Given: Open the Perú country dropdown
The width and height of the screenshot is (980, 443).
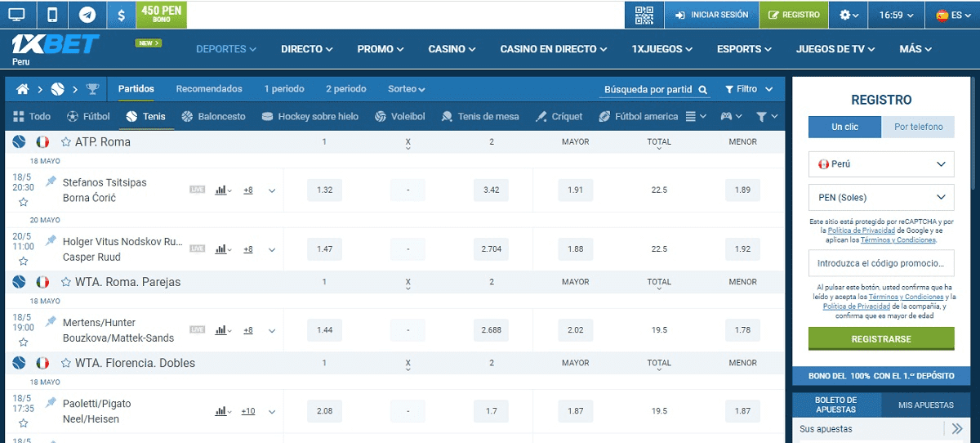Looking at the screenshot, I should point(881,163).
